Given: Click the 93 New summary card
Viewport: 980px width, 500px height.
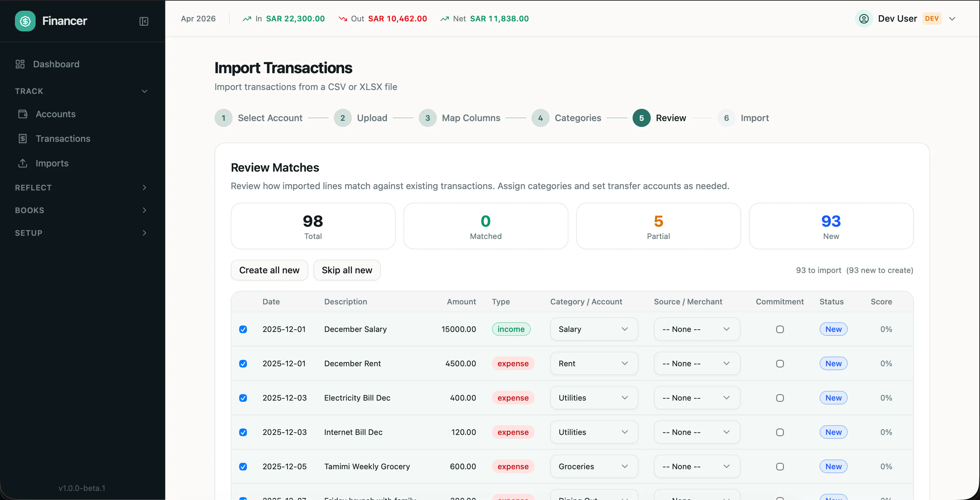Looking at the screenshot, I should pos(831,226).
